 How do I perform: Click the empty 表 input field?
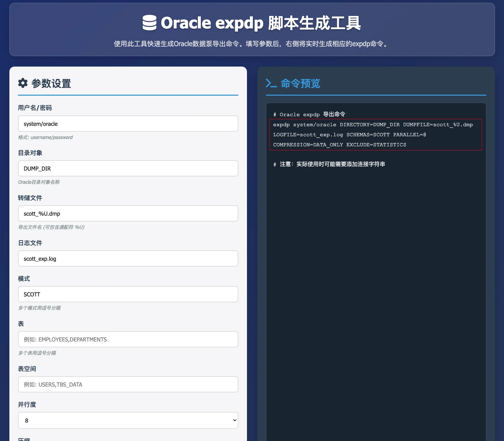tap(128, 339)
